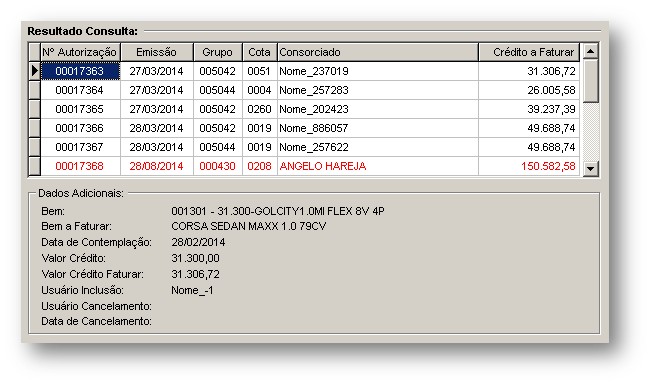
Task: Click credit value 49.688,74 in row 00017366
Action: point(529,128)
